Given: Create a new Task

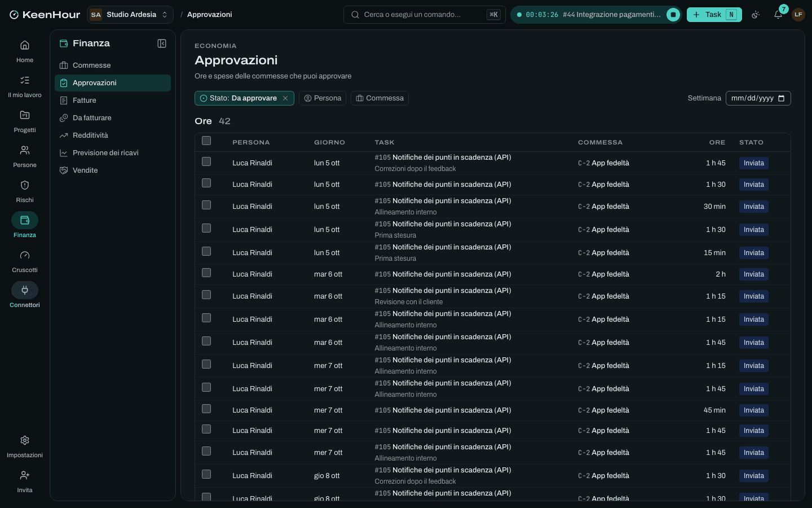Looking at the screenshot, I should click(714, 15).
